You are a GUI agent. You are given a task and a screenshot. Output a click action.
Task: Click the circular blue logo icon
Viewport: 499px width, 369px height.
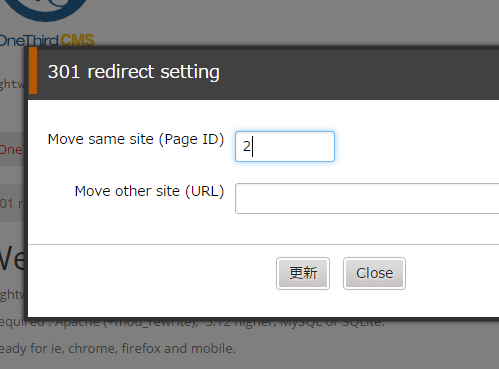tap(47, 10)
